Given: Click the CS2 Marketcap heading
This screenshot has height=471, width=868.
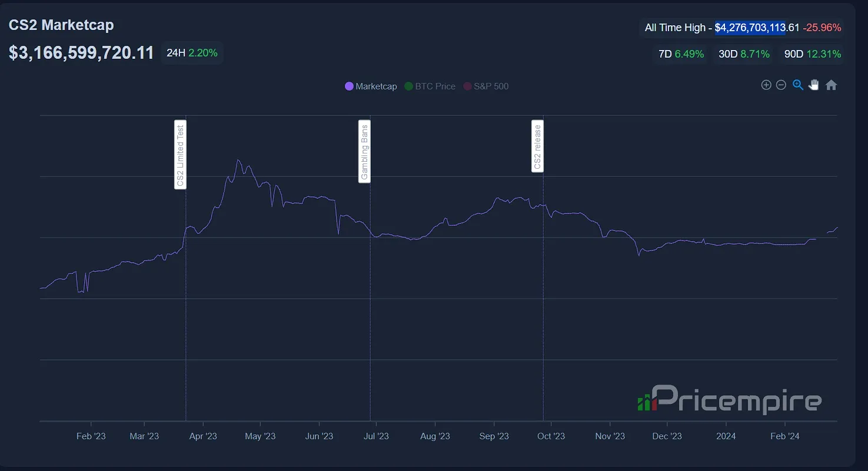Looking at the screenshot, I should point(61,25).
